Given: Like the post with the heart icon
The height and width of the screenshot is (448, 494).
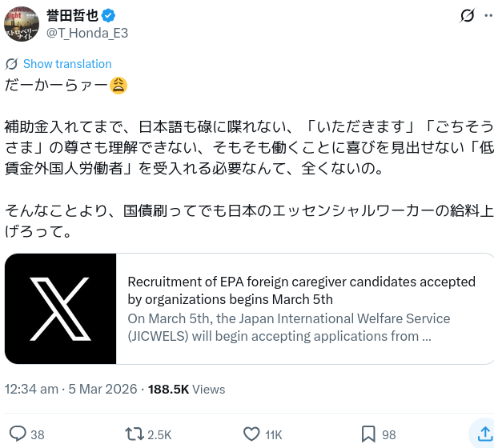Looking at the screenshot, I should (x=251, y=434).
